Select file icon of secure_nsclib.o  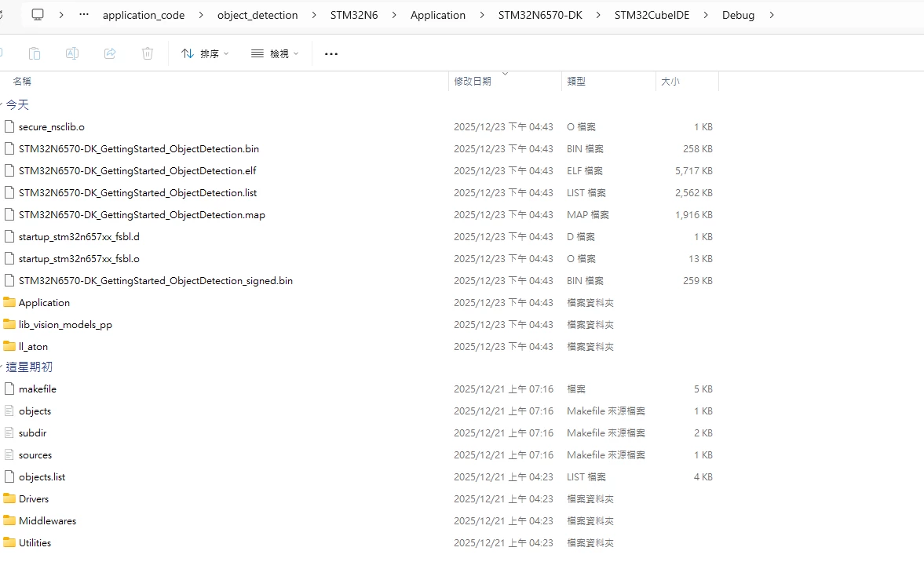click(x=9, y=126)
